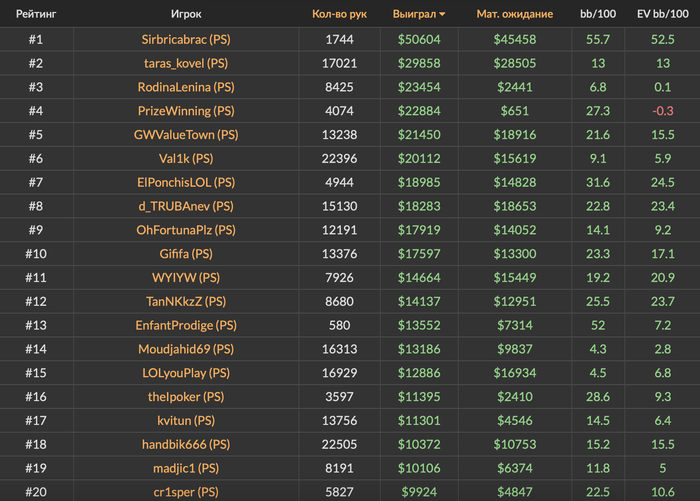The image size is (700, 501).
Task: Sort by Мат. ожидание column
Action: (514, 14)
